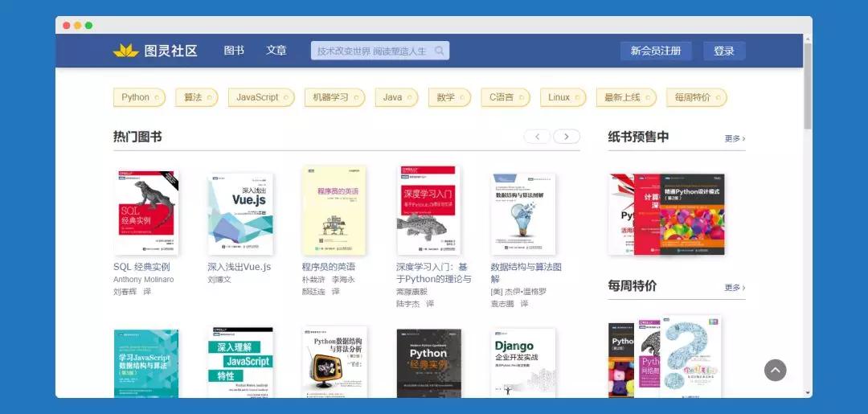Click translator 颜廷连 译
Image resolution: width=868 pixels, height=414 pixels.
(321, 292)
